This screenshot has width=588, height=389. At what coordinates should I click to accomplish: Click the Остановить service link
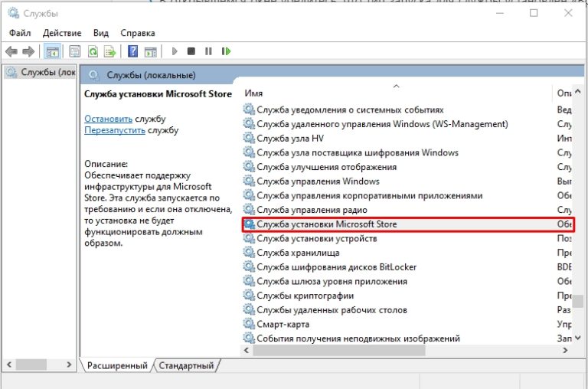(x=108, y=119)
